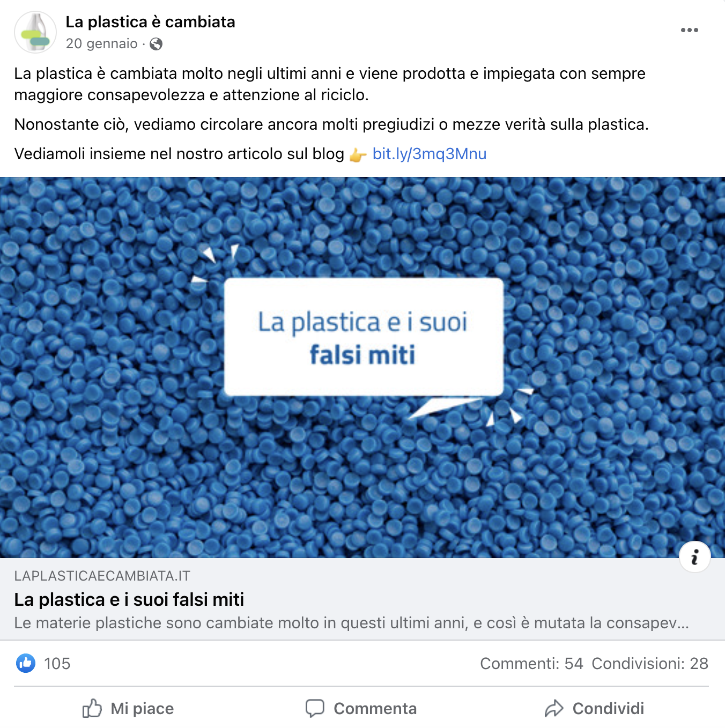
Task: Click the Condividi share button
Action: (x=594, y=708)
